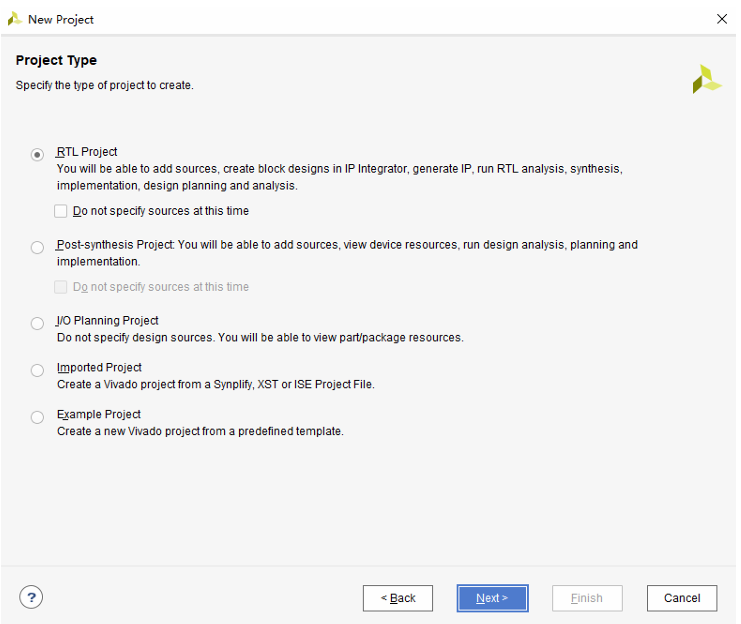Click the 'Project Type' heading

tap(56, 60)
